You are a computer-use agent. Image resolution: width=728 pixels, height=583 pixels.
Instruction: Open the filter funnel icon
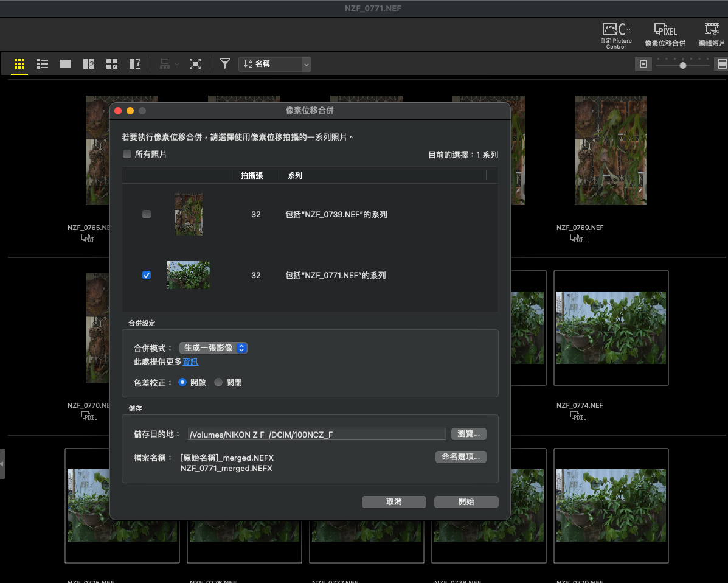pyautogui.click(x=225, y=64)
